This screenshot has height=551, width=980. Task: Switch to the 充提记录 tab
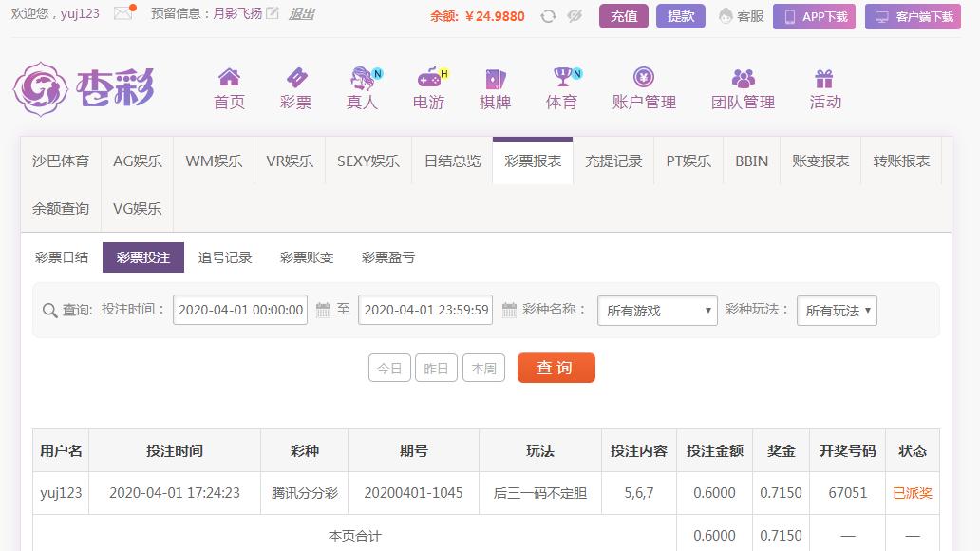pos(613,161)
